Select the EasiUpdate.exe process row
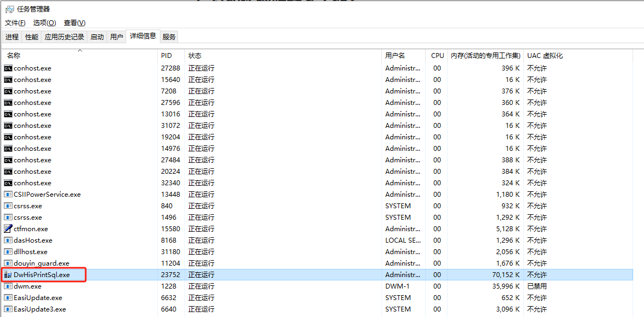The height and width of the screenshot is (317, 644). point(318,298)
